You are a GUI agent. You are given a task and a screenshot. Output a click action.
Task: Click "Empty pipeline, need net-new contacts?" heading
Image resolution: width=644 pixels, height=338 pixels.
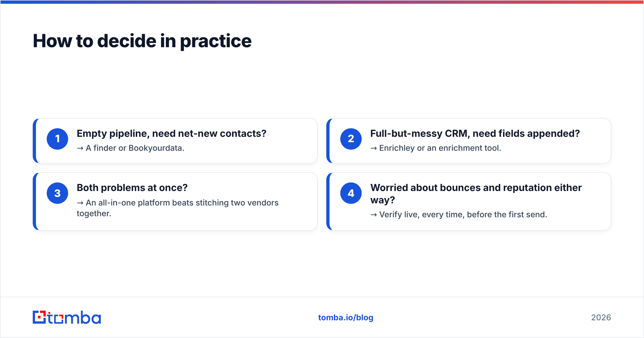[171, 134]
